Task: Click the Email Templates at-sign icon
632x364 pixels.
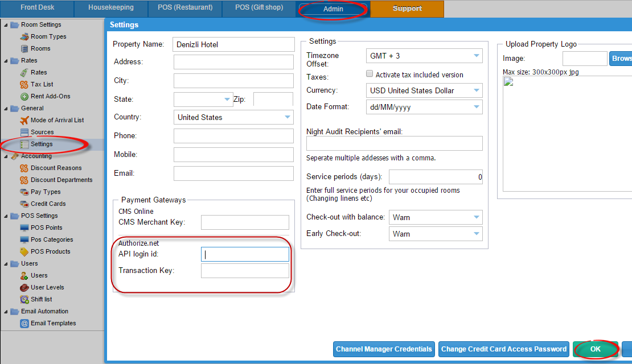Action: pyautogui.click(x=24, y=323)
